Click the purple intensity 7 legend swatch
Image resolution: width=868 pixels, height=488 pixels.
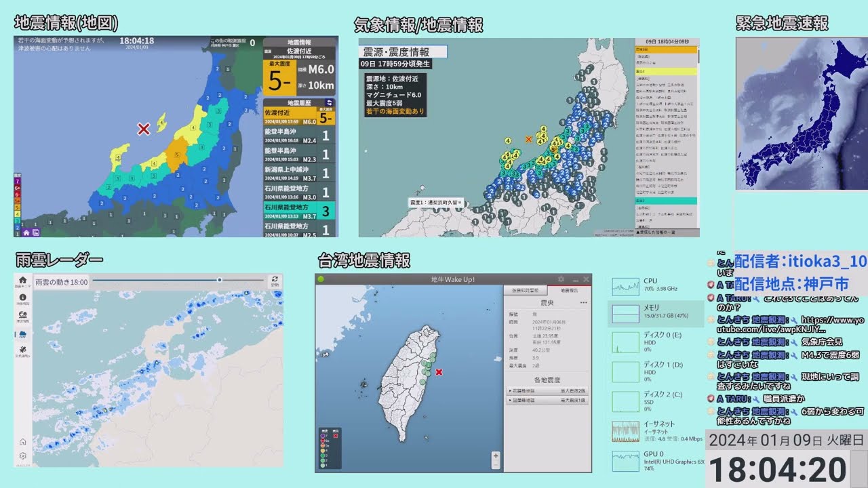click(x=17, y=182)
